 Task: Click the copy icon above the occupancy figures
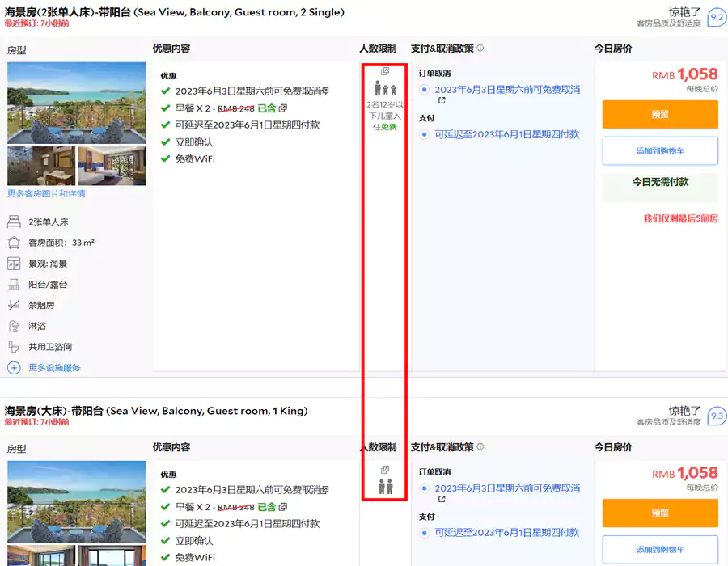[x=385, y=71]
